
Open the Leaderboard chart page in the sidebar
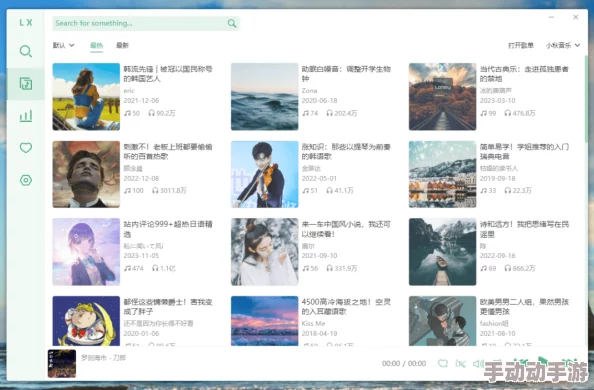tap(25, 116)
